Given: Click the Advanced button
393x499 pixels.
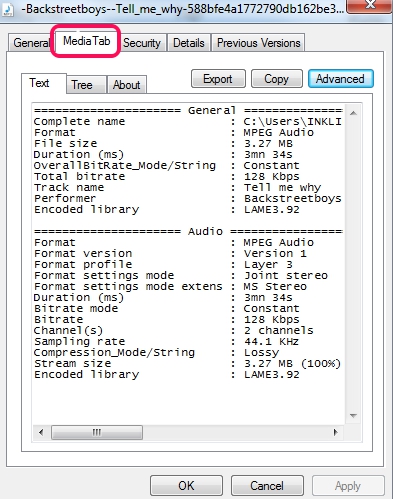Looking at the screenshot, I should 340,79.
